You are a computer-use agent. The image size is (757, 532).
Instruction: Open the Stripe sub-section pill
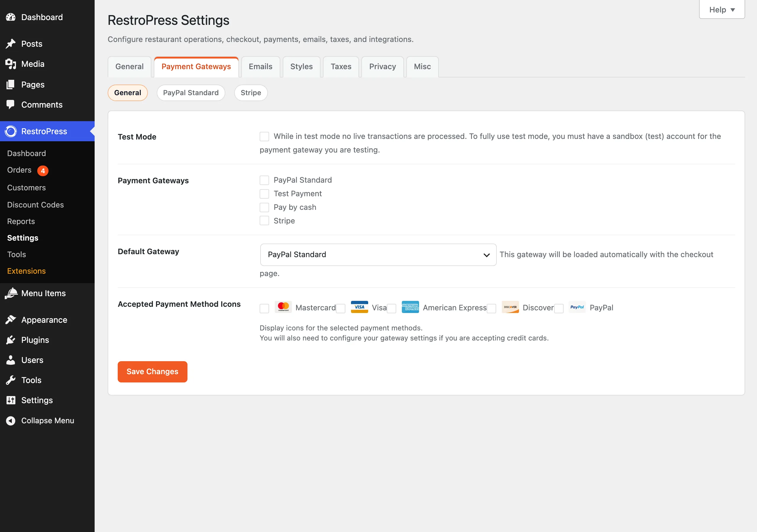(x=250, y=93)
